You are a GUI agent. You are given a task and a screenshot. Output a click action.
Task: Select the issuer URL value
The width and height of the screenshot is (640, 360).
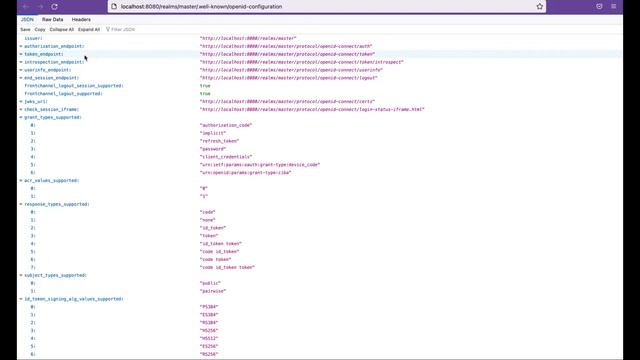coord(248,38)
